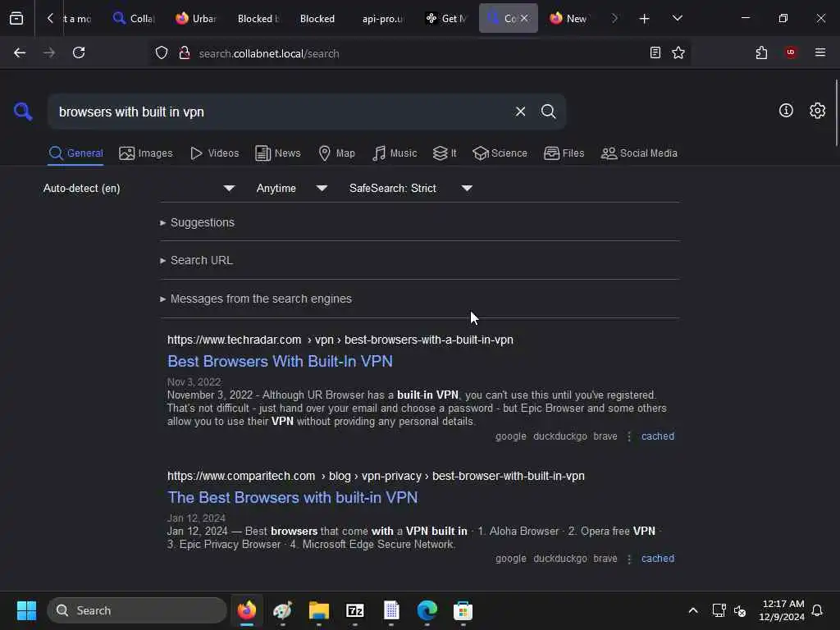The height and width of the screenshot is (630, 840).
Task: Click the Firefox View icon
Action: point(16,18)
